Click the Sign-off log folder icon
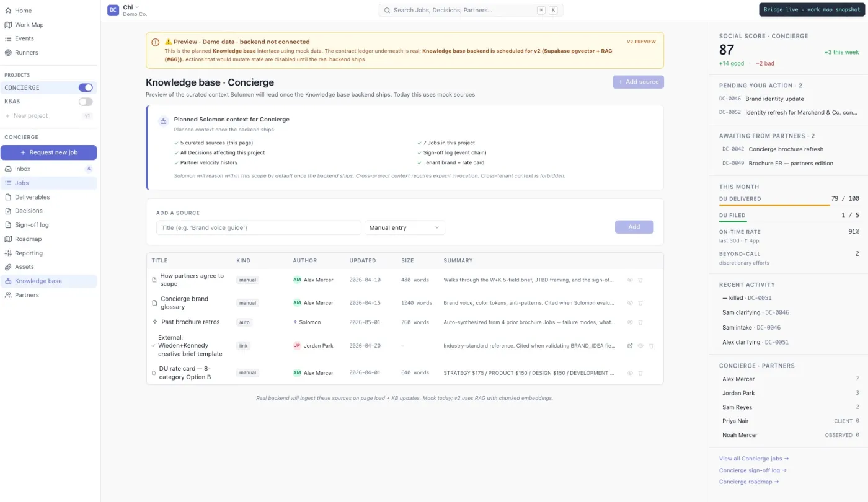This screenshot has width=868, height=502. (x=9, y=225)
